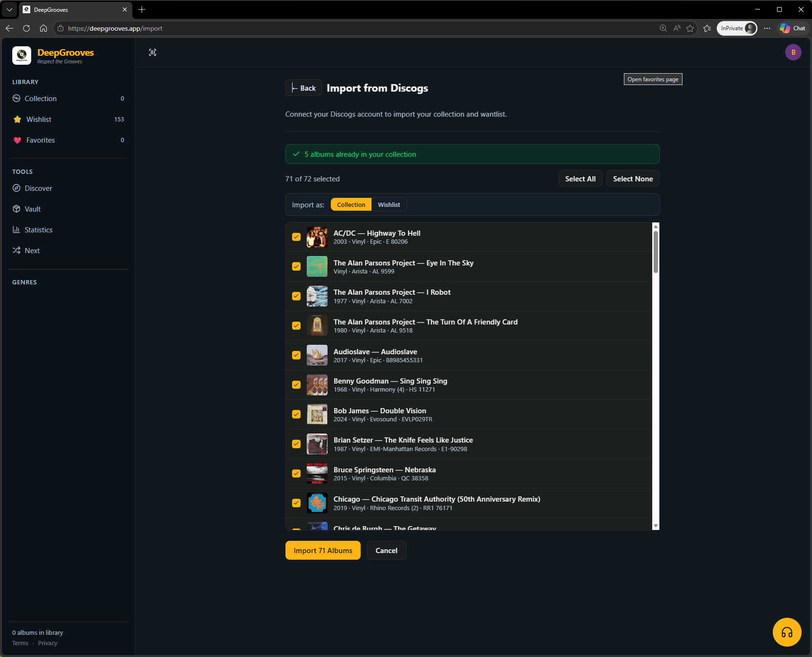Uncheck Audioslave album checkbox
This screenshot has height=657, width=812.
pyautogui.click(x=296, y=355)
